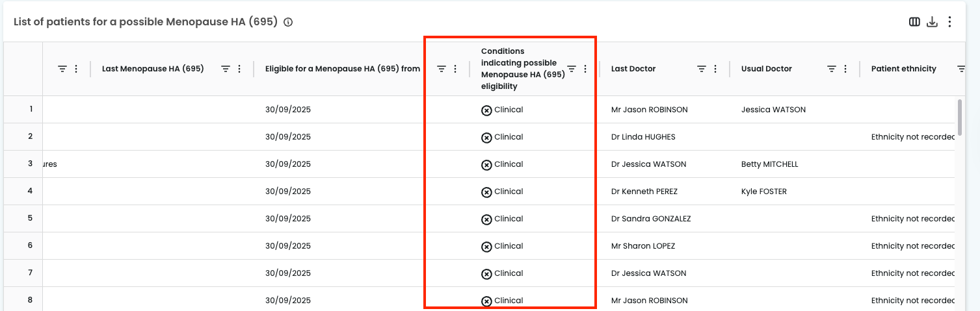Click the table's vertical scrollbar thumb
Viewport: 980px width, 311px height.
tap(960, 116)
